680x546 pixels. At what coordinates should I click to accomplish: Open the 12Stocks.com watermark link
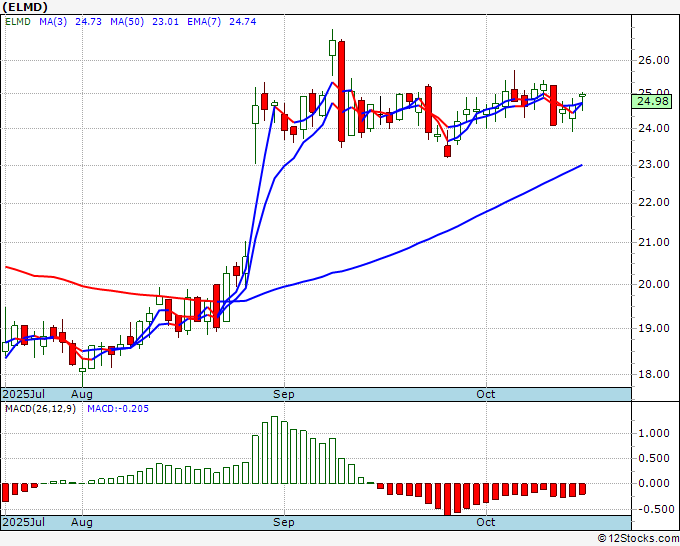click(x=638, y=538)
